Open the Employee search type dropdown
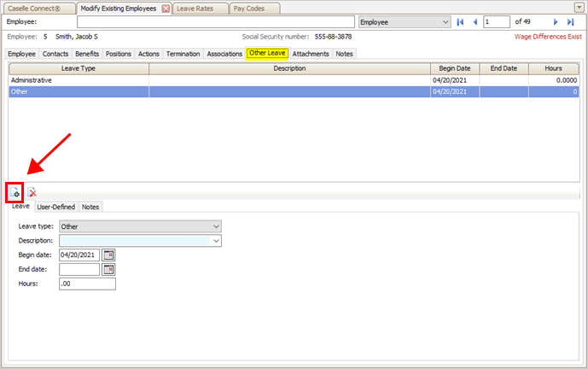 [x=445, y=21]
